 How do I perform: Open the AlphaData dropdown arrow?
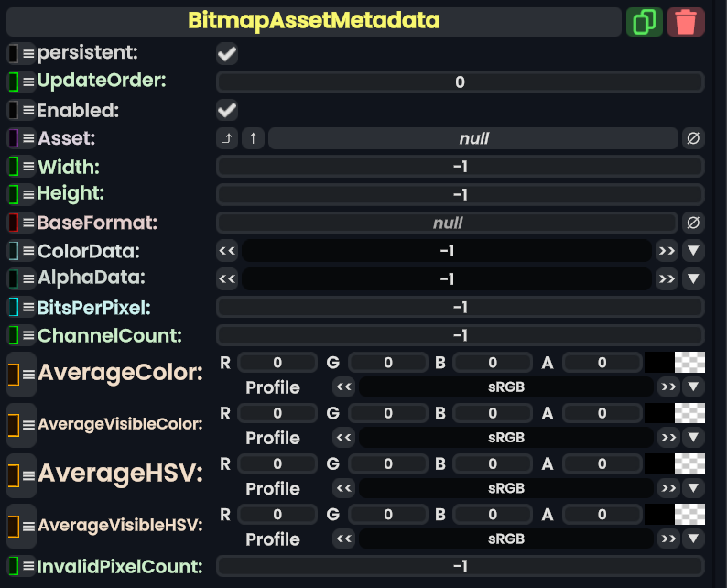point(693,278)
